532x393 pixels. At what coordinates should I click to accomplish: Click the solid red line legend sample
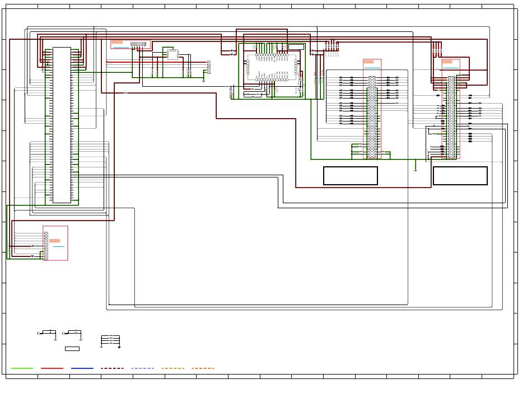pos(52,368)
